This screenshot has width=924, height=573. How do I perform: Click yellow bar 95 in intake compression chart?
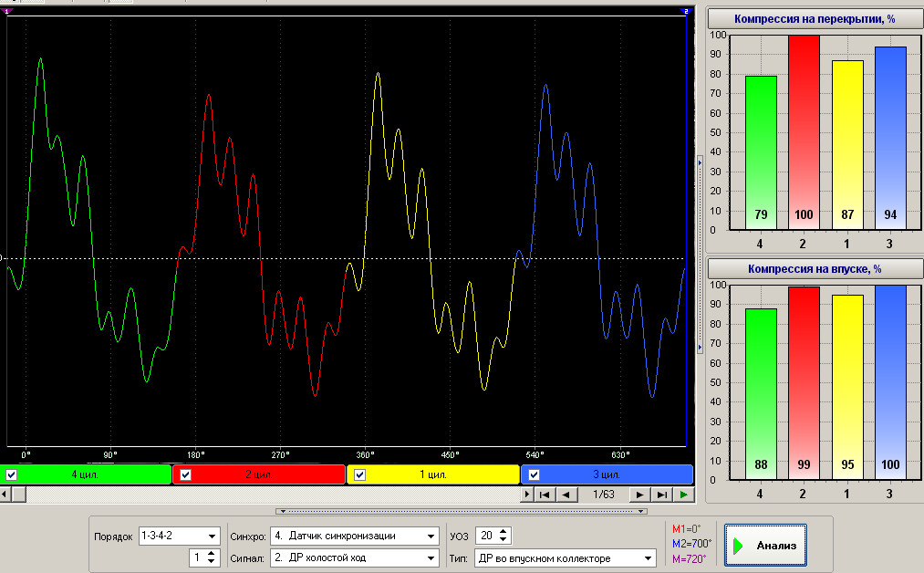847,387
